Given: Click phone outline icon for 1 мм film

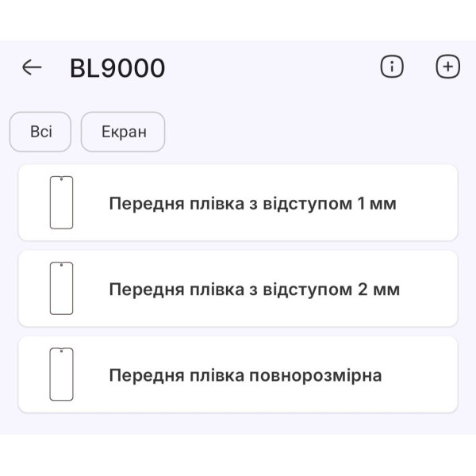Looking at the screenshot, I should click(x=61, y=203).
